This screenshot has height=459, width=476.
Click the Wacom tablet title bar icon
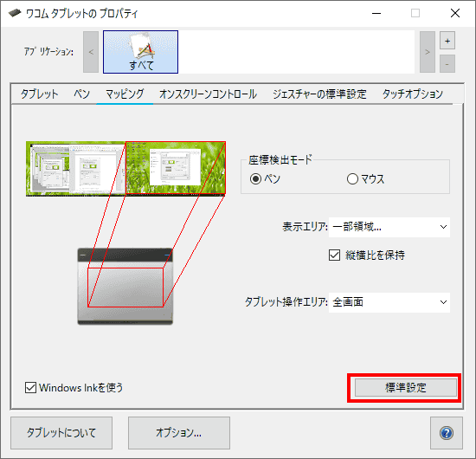(x=14, y=13)
